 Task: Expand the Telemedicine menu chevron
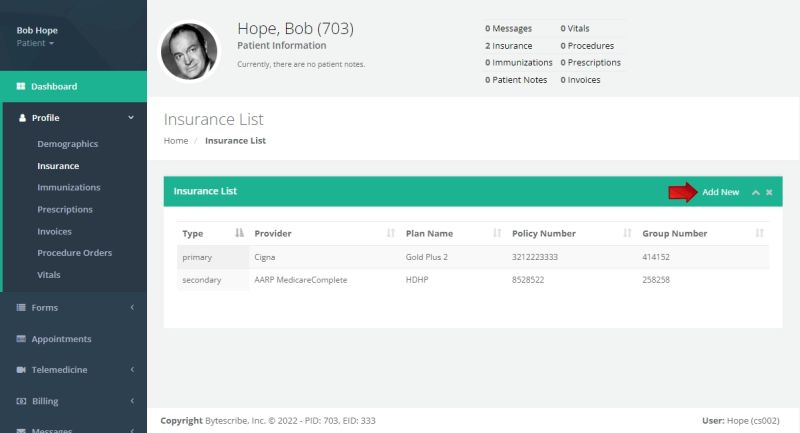132,370
